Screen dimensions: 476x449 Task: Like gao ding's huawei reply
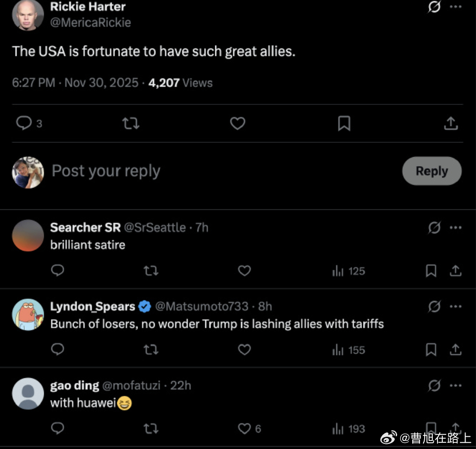pyautogui.click(x=244, y=429)
